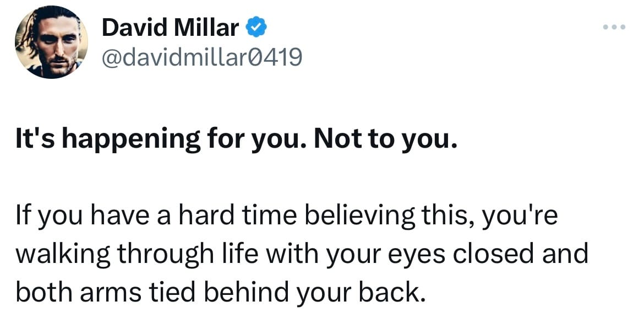Click the line starting "walking through life"
644x312 pixels.
point(302,255)
